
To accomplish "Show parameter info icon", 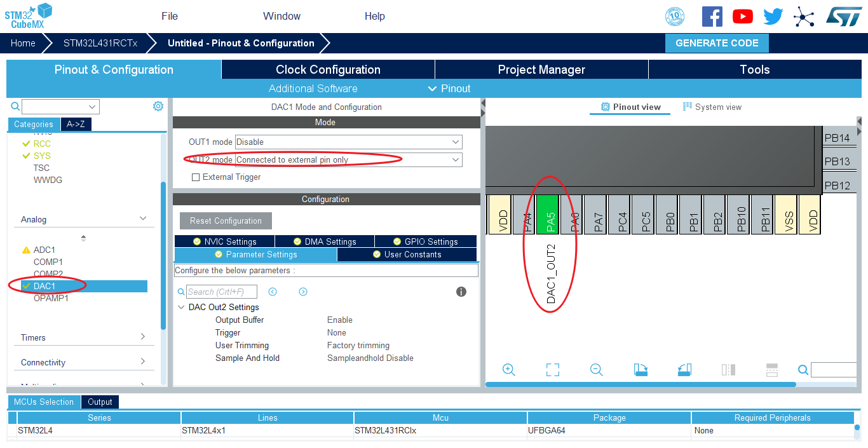I will coord(461,292).
